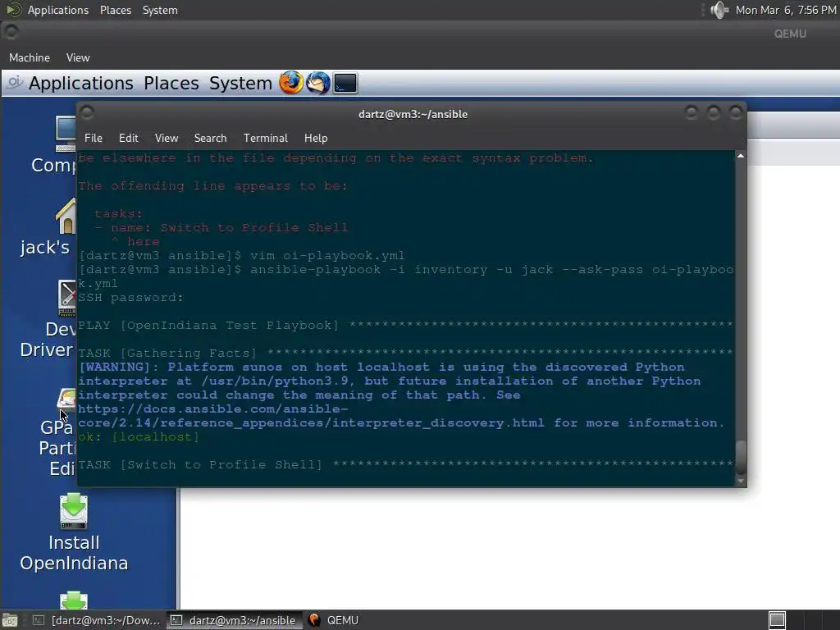Open jack's Home folder desktop icon
Image resolution: width=840 pixels, height=630 pixels.
coord(48,228)
